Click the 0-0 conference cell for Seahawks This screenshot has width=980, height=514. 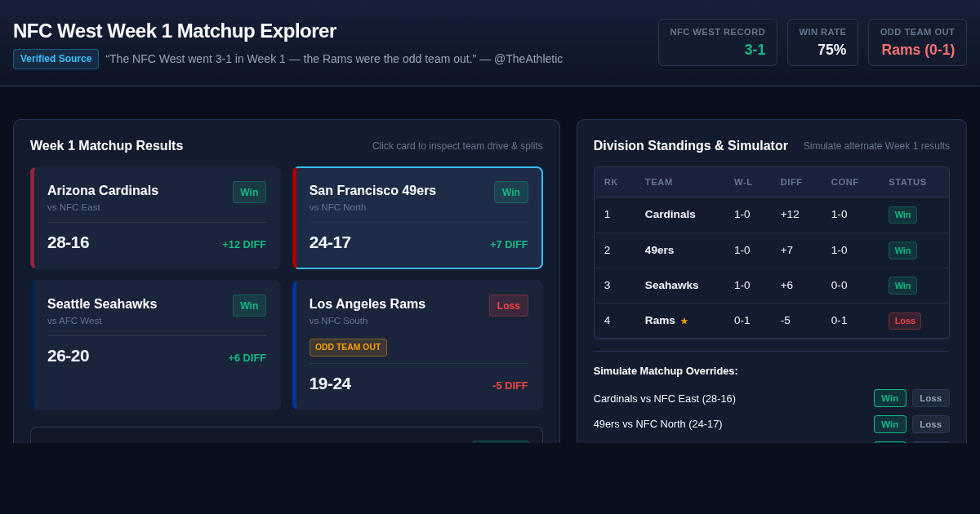coord(839,286)
